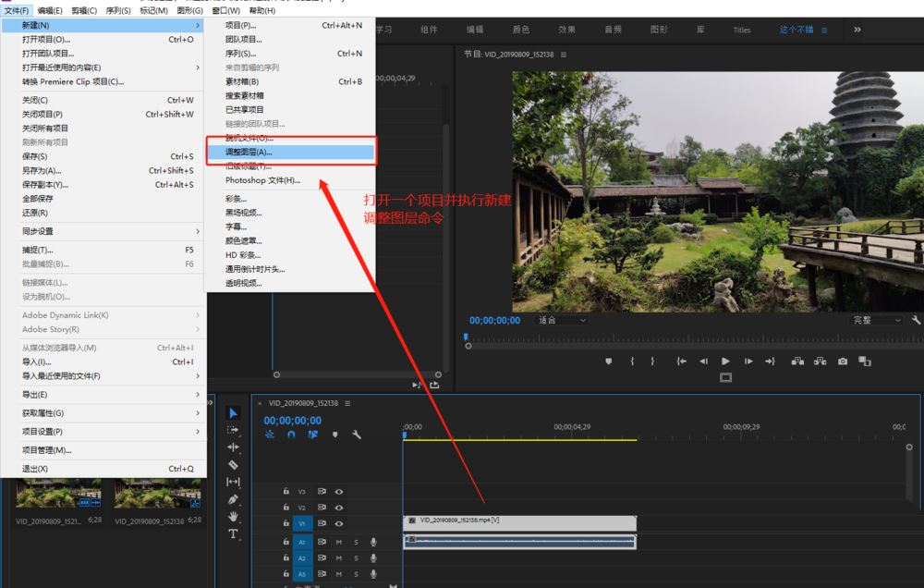The width and height of the screenshot is (924, 588).
Task: Export frame with camera icon
Action: coord(843,361)
